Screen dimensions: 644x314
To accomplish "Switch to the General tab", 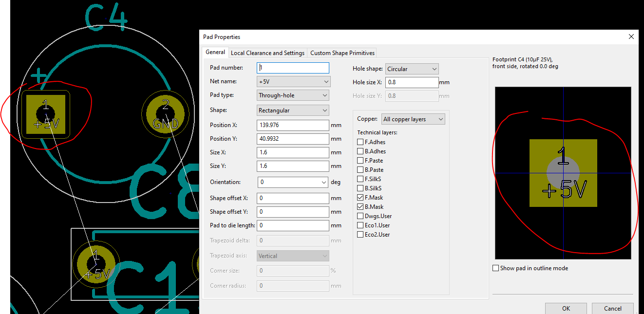I will (x=215, y=52).
